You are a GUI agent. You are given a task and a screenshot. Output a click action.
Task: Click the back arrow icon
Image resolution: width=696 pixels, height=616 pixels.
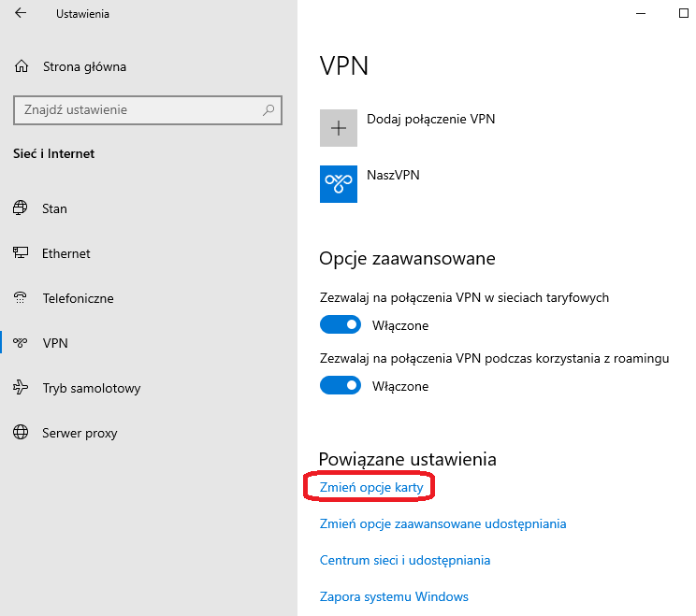point(21,14)
